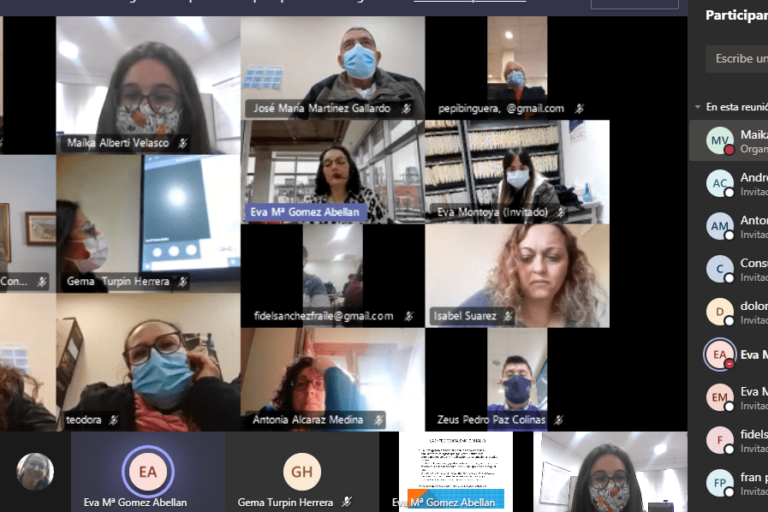Click the FP participant avatar in list

(x=720, y=483)
